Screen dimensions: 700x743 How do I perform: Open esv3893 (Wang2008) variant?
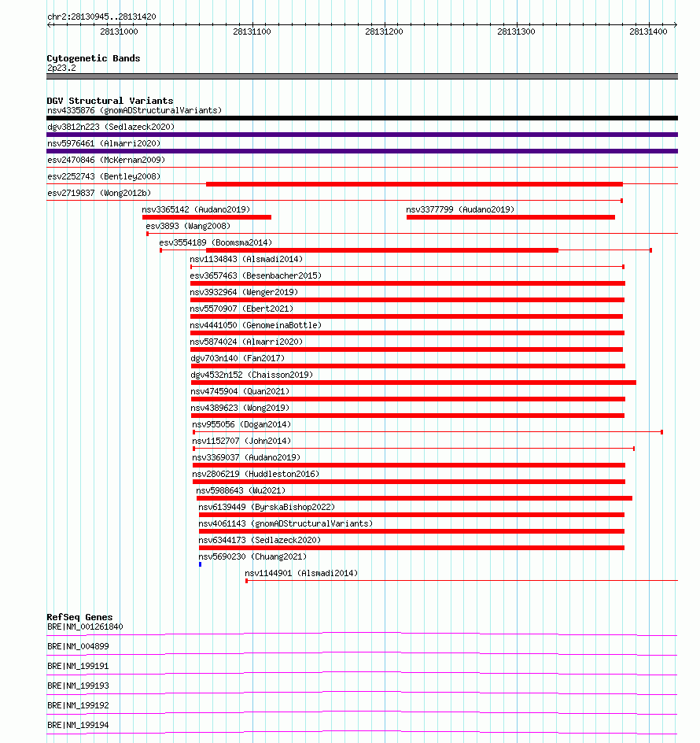[x=188, y=226]
